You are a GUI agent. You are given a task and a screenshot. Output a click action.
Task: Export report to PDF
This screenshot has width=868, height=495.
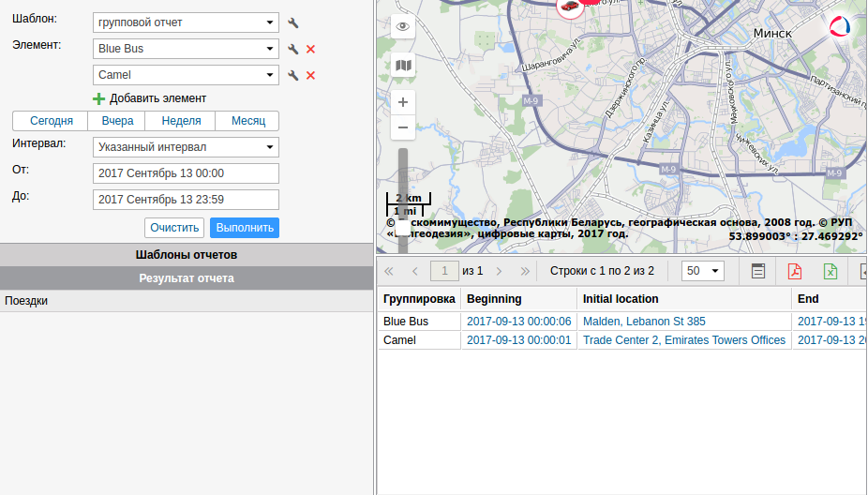[795, 271]
